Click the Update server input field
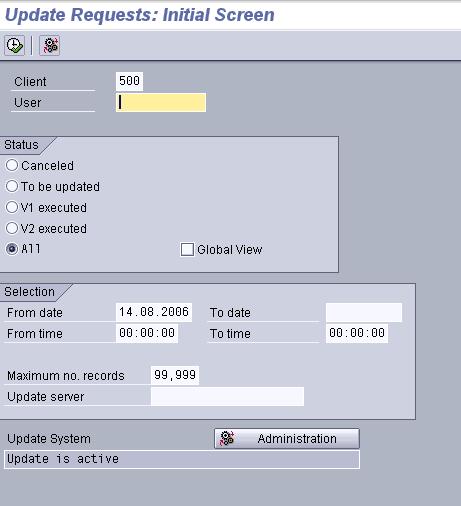Screen dimensions: 461x506 pyautogui.click(x=227, y=396)
